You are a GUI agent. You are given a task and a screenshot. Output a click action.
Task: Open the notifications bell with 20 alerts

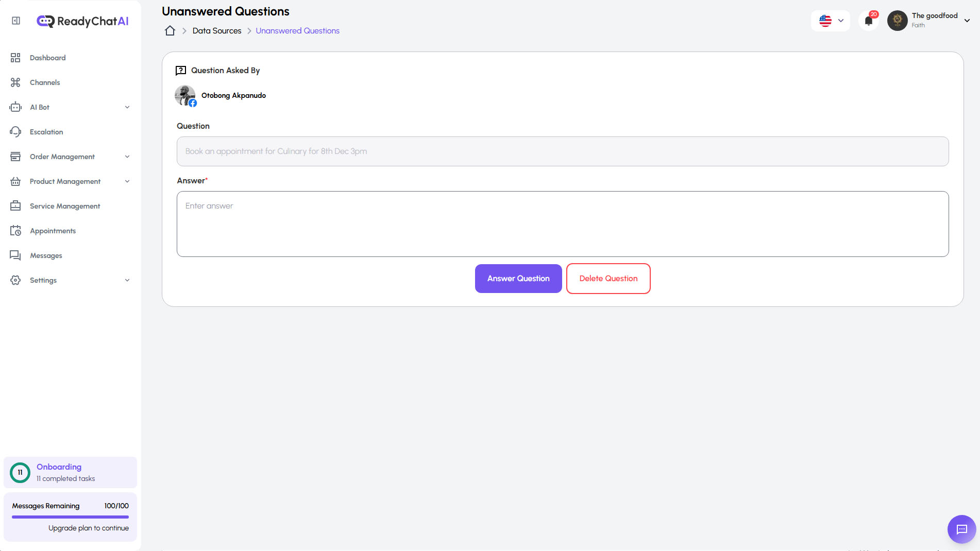click(x=869, y=21)
